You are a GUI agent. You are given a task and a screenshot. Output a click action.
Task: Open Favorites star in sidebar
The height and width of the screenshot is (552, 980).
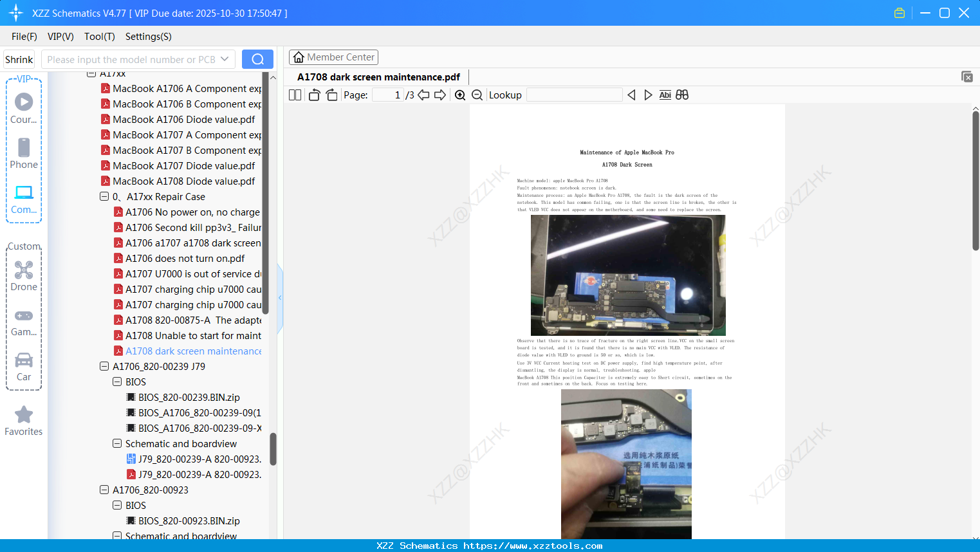pos(24,421)
